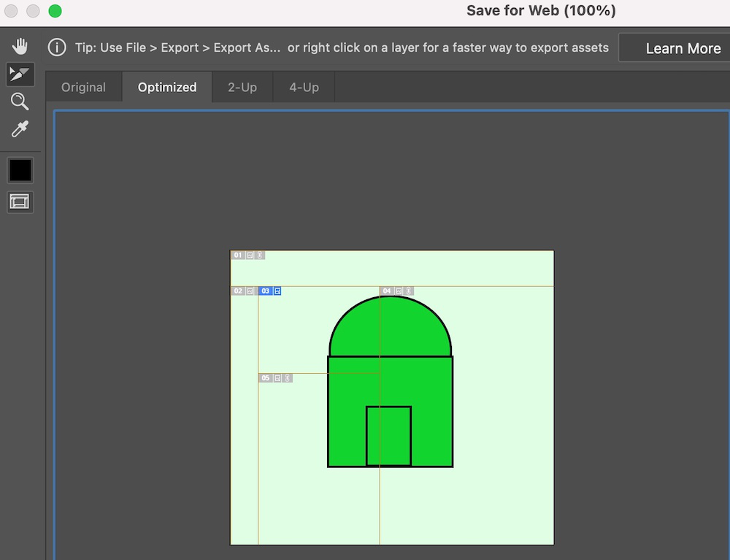
Task: Open the 4-Up comparison tab
Action: coord(304,87)
